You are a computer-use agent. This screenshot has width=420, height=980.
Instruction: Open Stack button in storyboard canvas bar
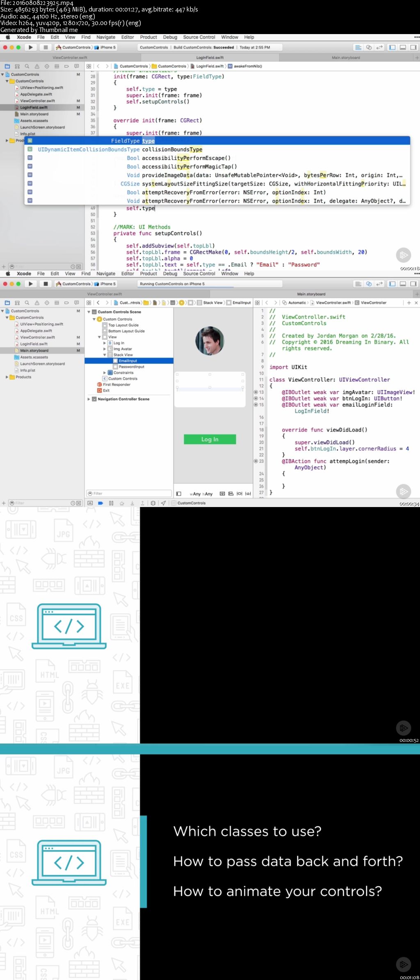coord(222,494)
